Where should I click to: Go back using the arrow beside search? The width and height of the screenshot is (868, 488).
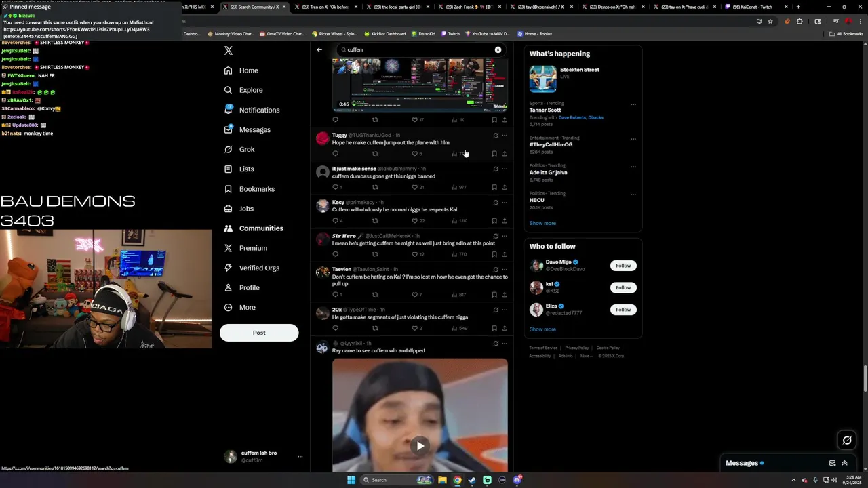pos(319,49)
